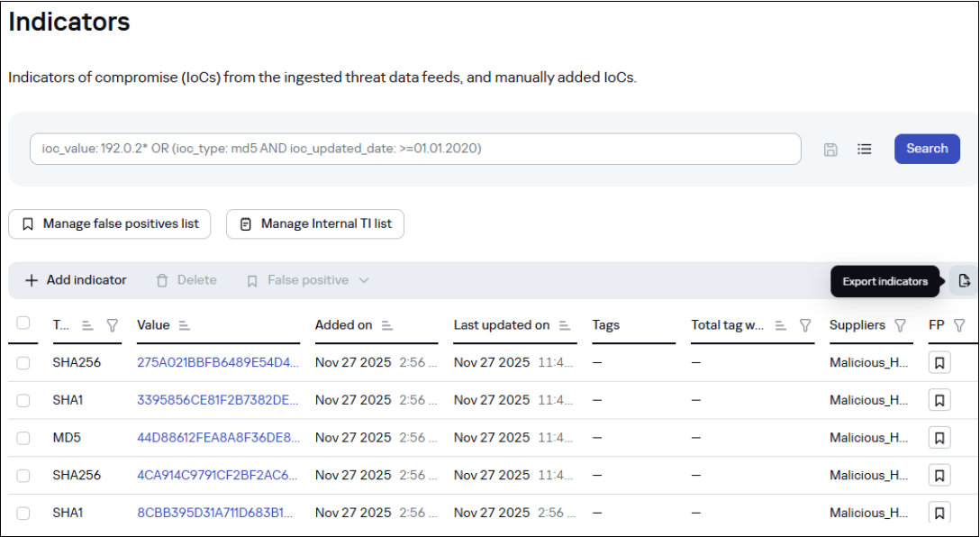This screenshot has height=537, width=980.
Task: Filter the Type column
Action: [113, 325]
